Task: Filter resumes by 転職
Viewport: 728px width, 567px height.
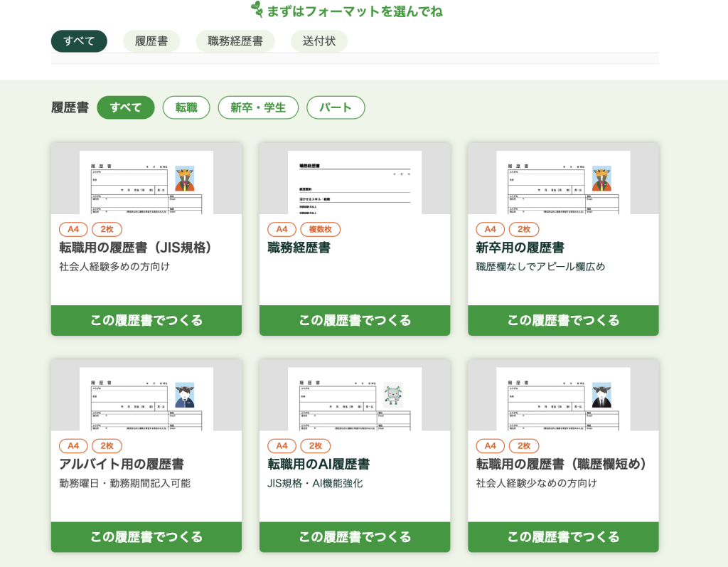Action: (x=186, y=107)
